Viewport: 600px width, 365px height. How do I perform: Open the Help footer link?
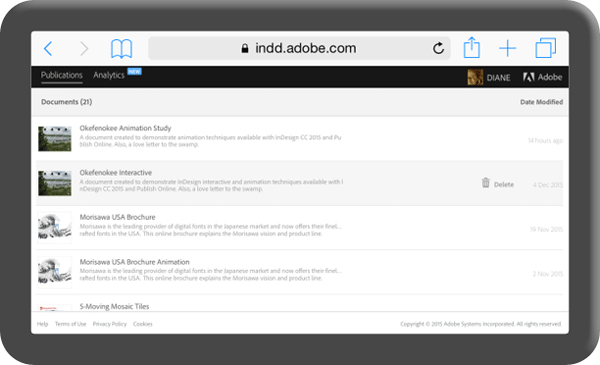42,324
